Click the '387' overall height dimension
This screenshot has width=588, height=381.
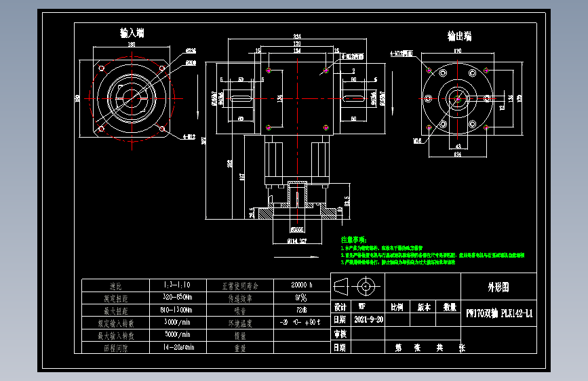[x=203, y=140]
